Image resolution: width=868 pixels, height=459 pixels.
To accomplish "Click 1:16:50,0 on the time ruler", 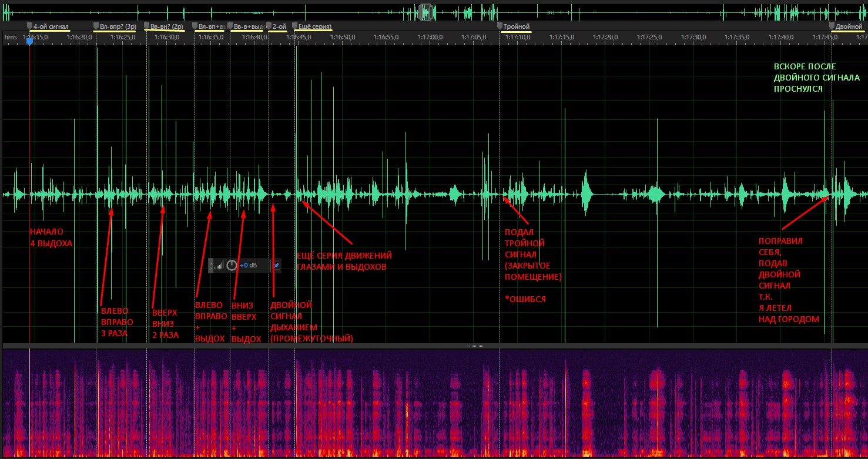I will click(x=342, y=37).
